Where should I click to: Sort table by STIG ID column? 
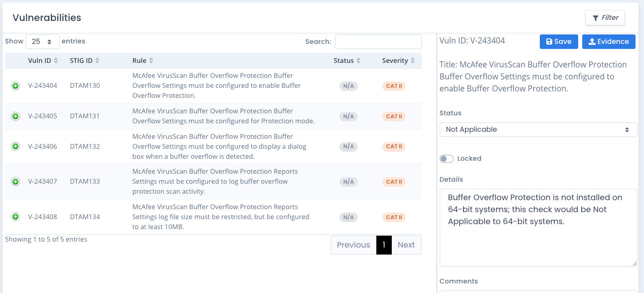click(x=85, y=61)
